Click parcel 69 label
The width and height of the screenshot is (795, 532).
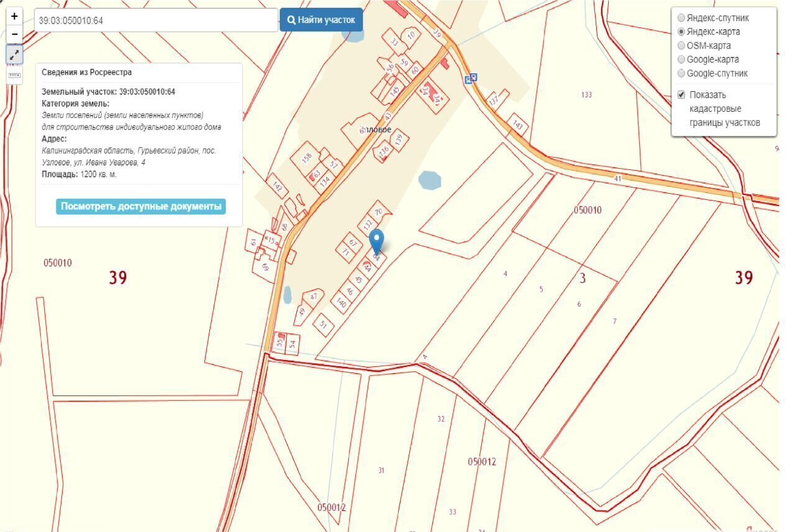pyautogui.click(x=265, y=267)
